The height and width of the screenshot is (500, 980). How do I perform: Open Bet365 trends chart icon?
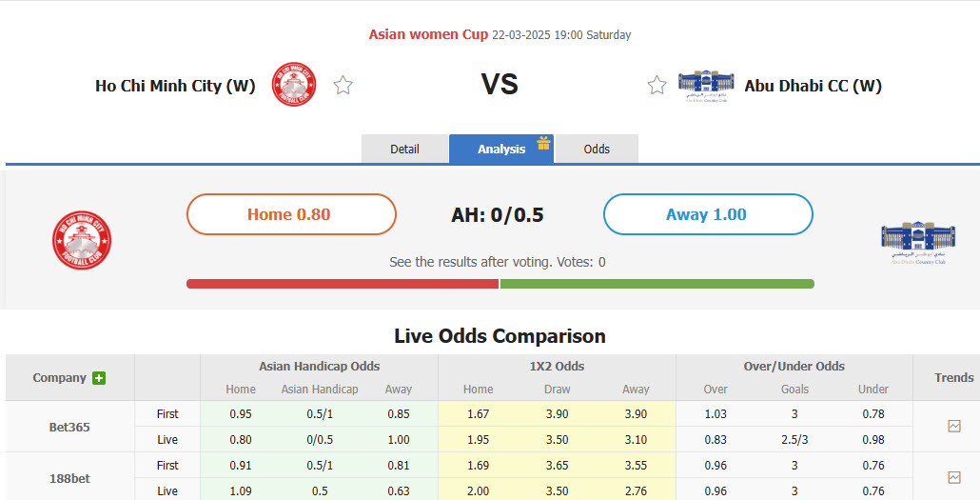[x=953, y=426]
